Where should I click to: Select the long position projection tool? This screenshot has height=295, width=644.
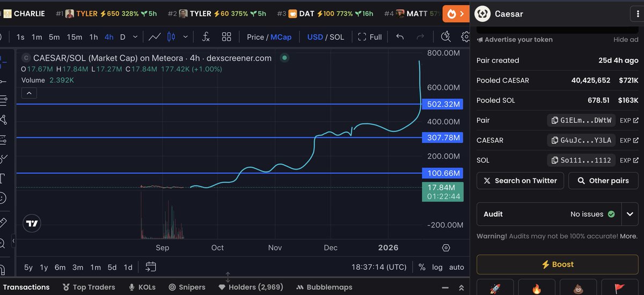(3, 139)
